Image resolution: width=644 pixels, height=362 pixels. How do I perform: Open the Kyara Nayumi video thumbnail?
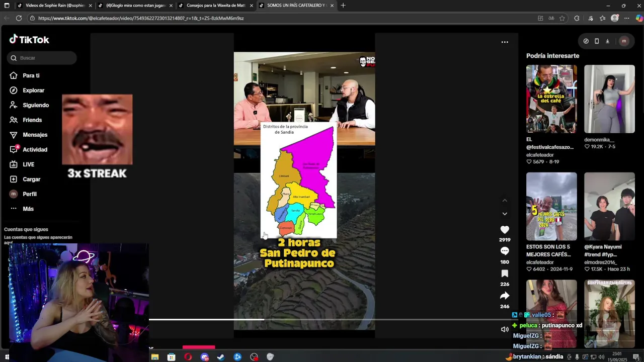[x=609, y=206]
